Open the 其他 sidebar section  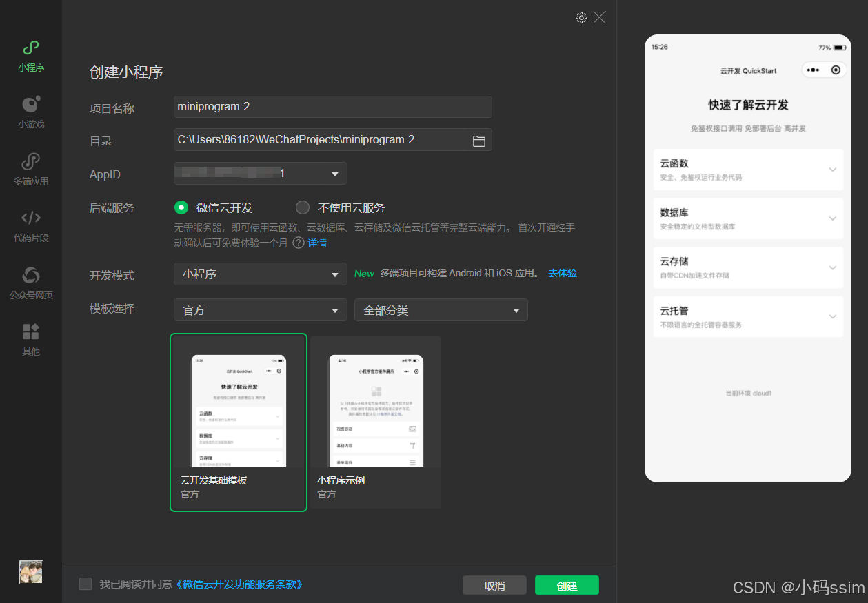(x=31, y=340)
